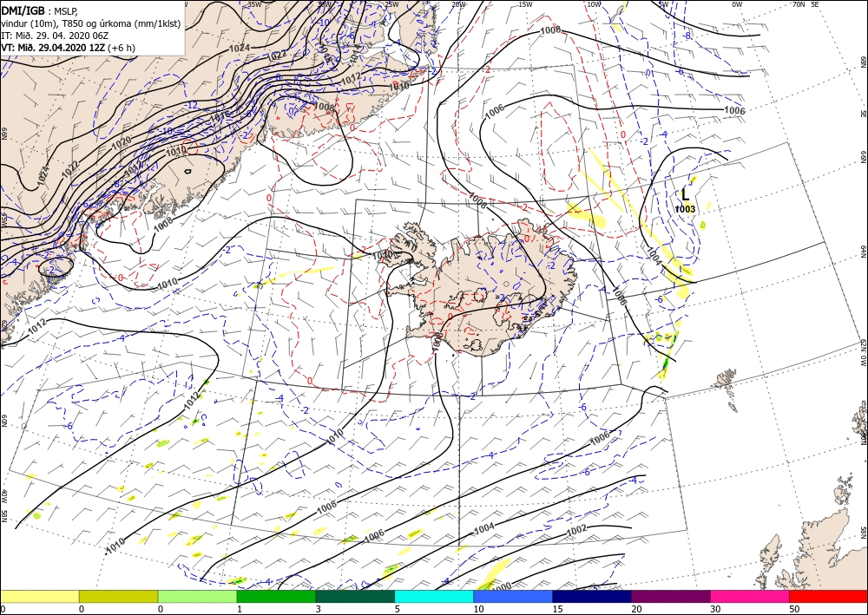Click the '20W' longitude label at top
Viewport: 868px width, 615px height.
click(x=457, y=4)
